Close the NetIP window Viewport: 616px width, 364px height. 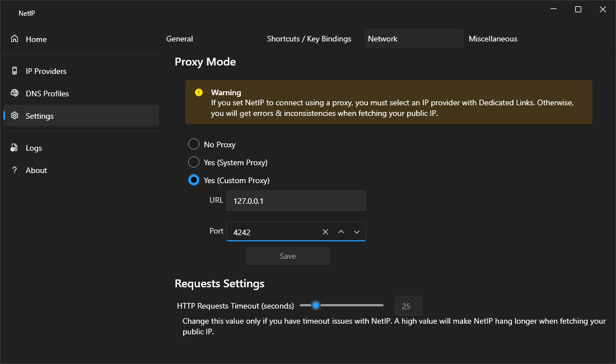coord(603,9)
